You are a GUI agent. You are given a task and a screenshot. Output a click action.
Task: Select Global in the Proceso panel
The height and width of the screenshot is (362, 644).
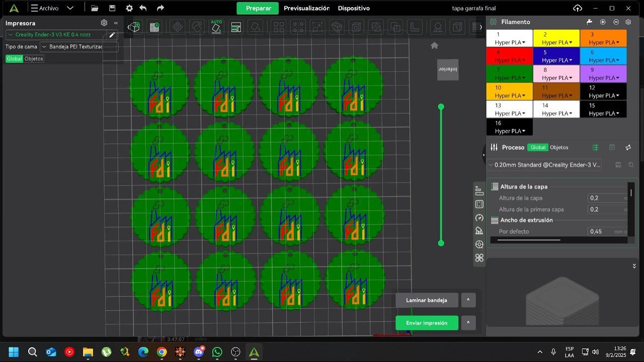pyautogui.click(x=538, y=147)
